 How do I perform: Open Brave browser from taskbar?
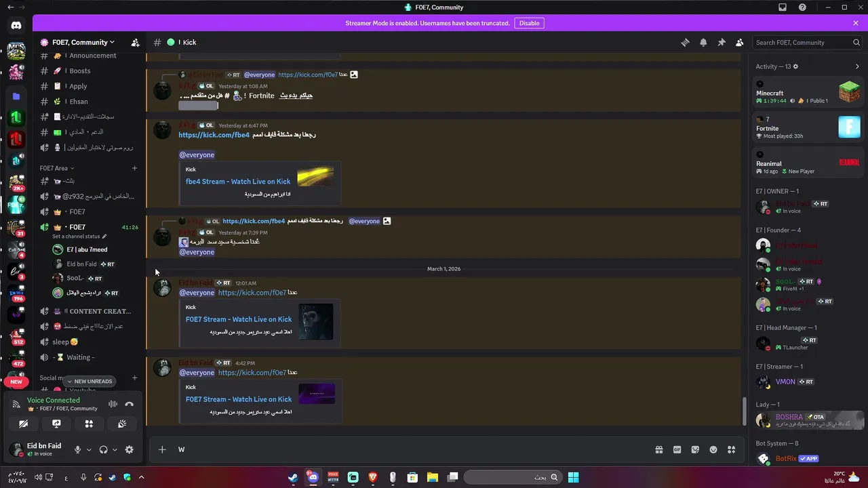pyautogui.click(x=372, y=477)
